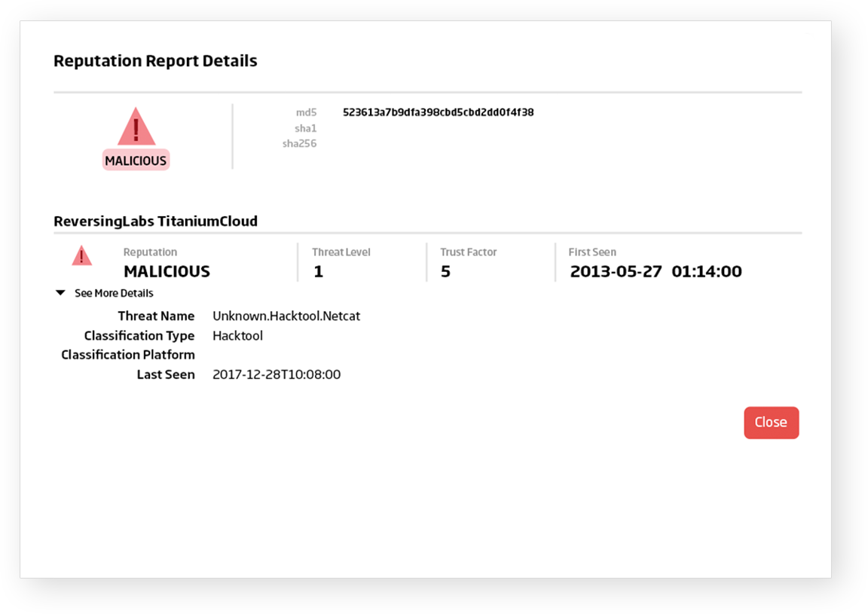Click the Classification Type label
The width and height of the screenshot is (868, 614).
(x=139, y=336)
